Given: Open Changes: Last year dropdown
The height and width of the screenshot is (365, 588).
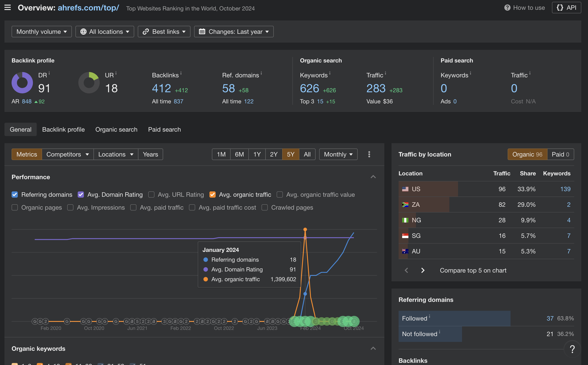Looking at the screenshot, I should (234, 32).
